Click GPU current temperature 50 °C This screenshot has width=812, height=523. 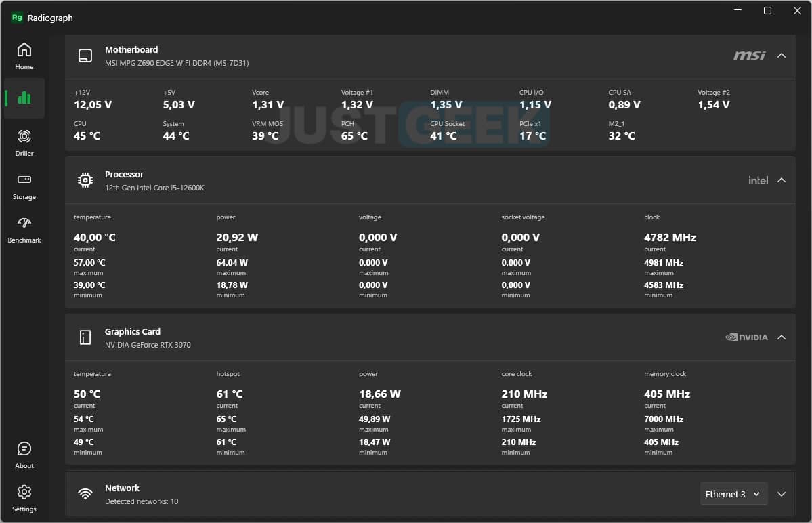87,394
